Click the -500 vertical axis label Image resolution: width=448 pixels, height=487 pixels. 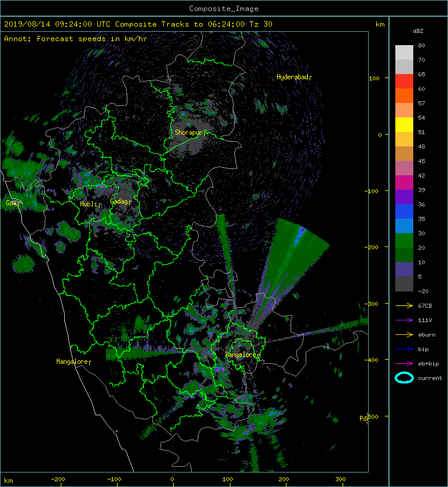tap(371, 416)
